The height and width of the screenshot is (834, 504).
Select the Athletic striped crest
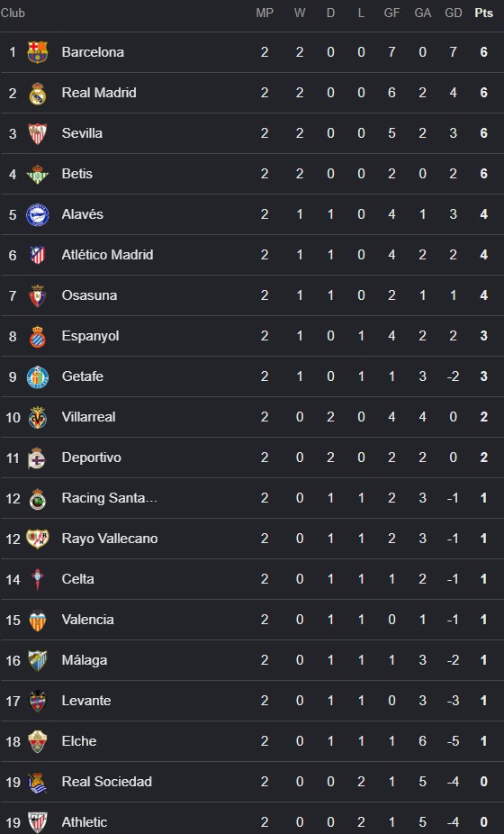point(37,822)
